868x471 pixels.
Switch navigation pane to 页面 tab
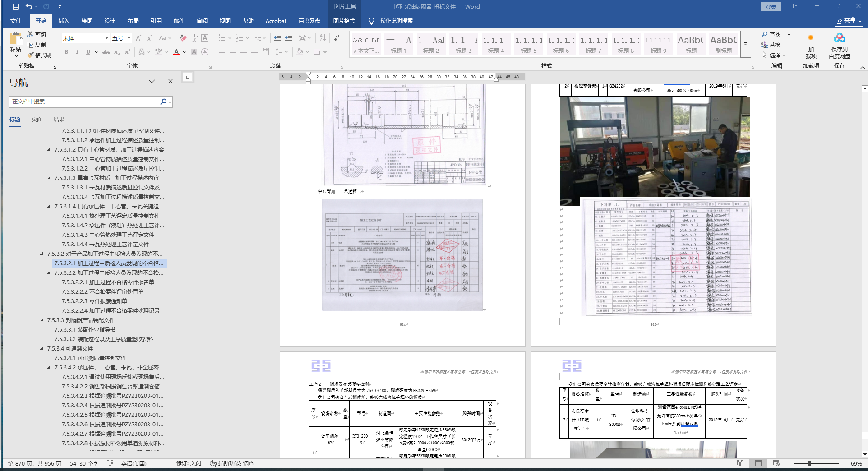click(37, 120)
